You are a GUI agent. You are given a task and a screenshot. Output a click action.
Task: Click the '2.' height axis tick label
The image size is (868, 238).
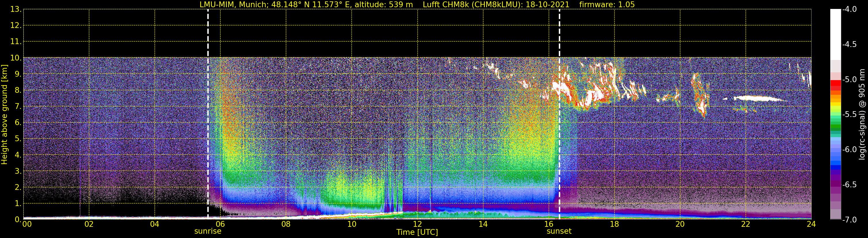pos(18,188)
